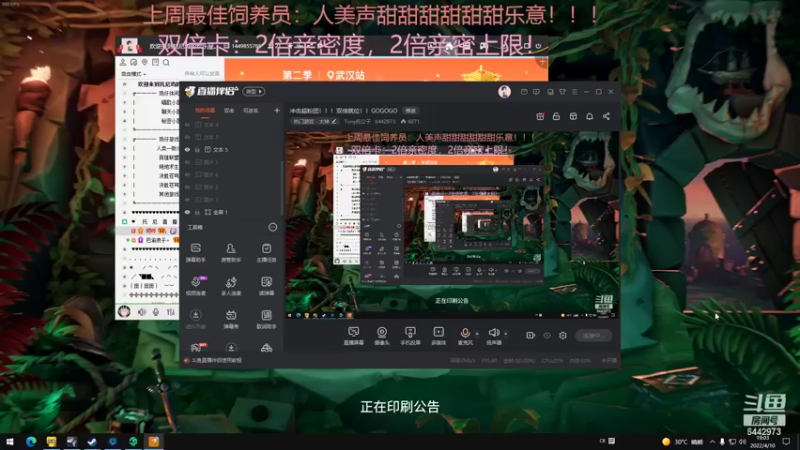800x450 pixels.
Task: Show the hidden layer 文本 3
Action: [187, 137]
